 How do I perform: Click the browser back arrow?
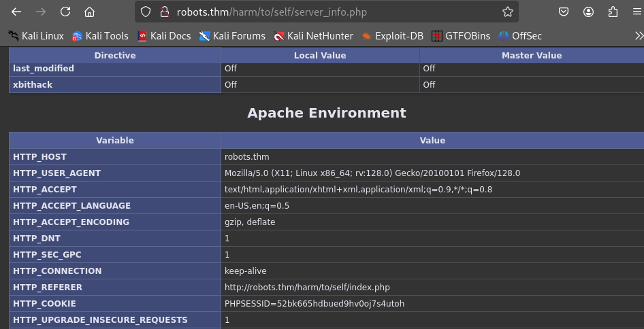point(17,12)
